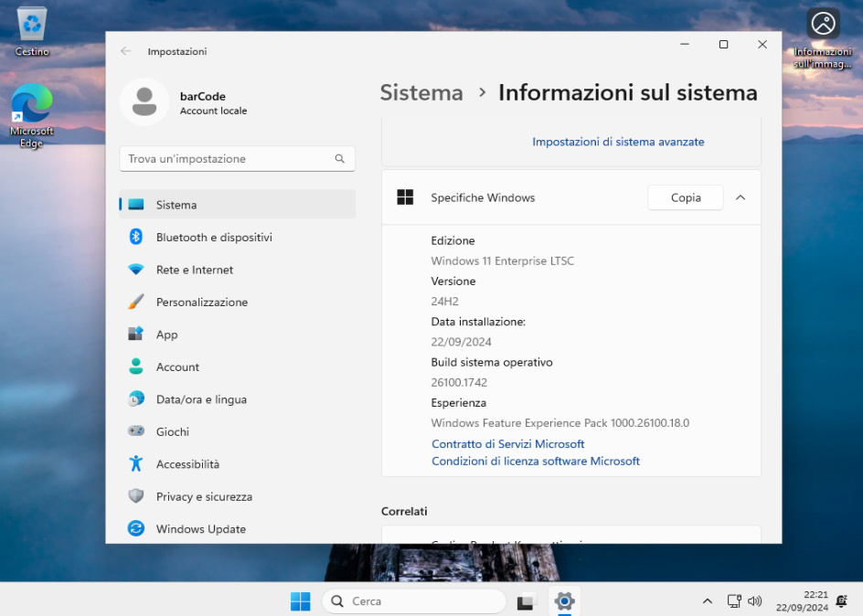Click the Windows Update sync icon
This screenshot has width=863, height=616.
136,528
